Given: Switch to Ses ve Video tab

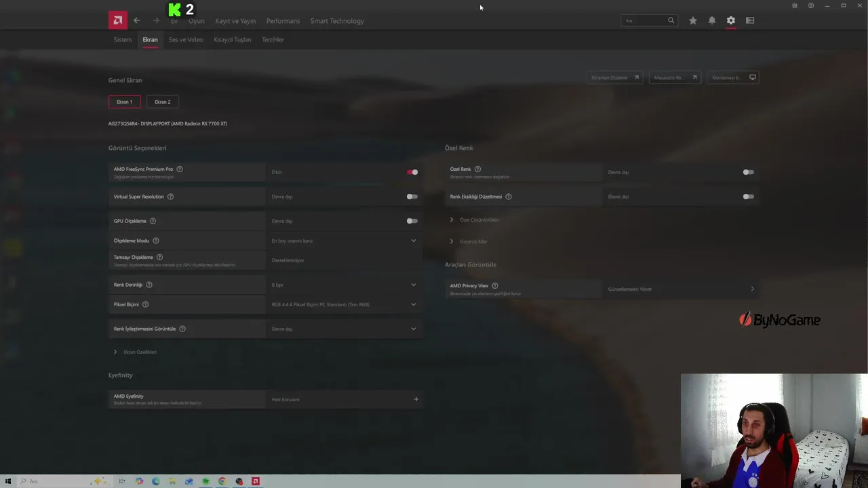Looking at the screenshot, I should pos(186,39).
